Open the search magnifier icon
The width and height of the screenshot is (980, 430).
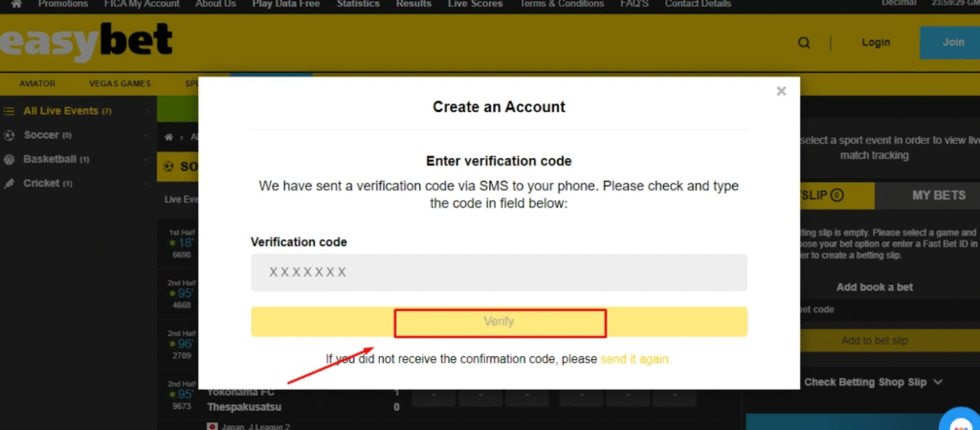click(x=804, y=42)
